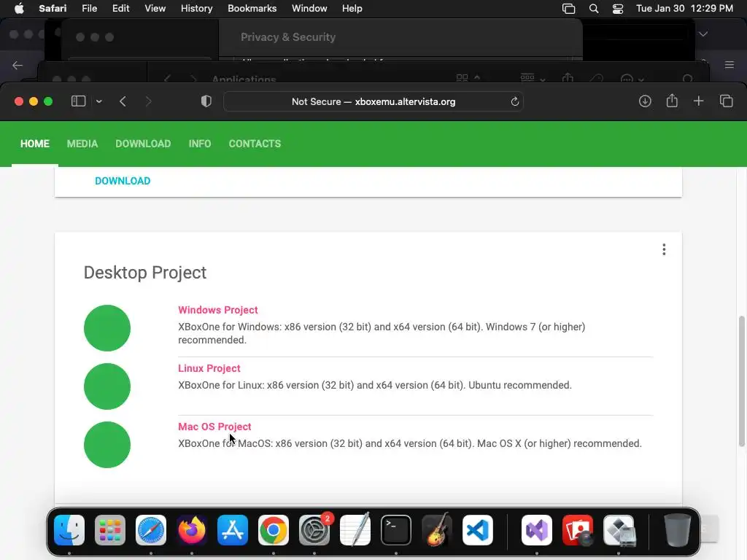Expand the chevron in background window corner
This screenshot has height=560, width=747.
pyautogui.click(x=703, y=34)
